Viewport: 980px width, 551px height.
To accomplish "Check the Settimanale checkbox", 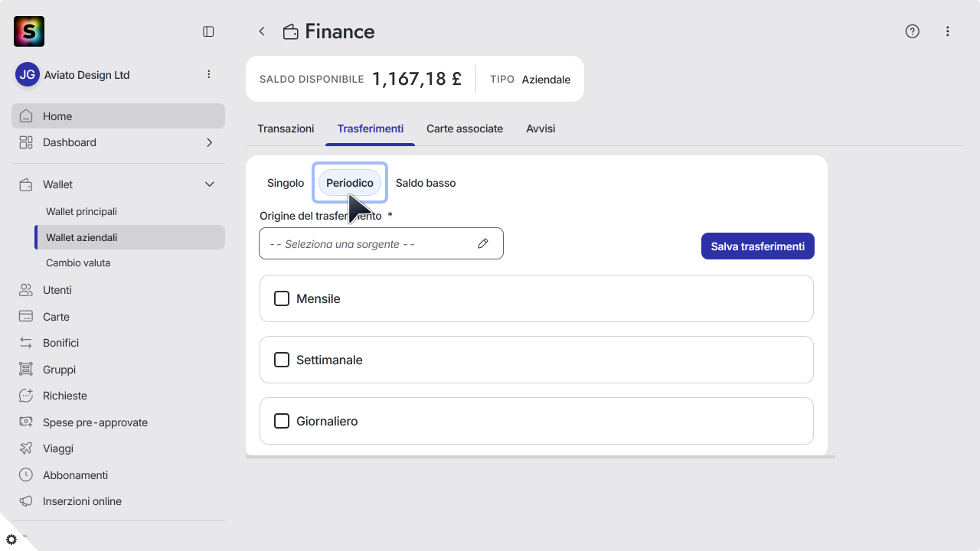I will coord(282,360).
